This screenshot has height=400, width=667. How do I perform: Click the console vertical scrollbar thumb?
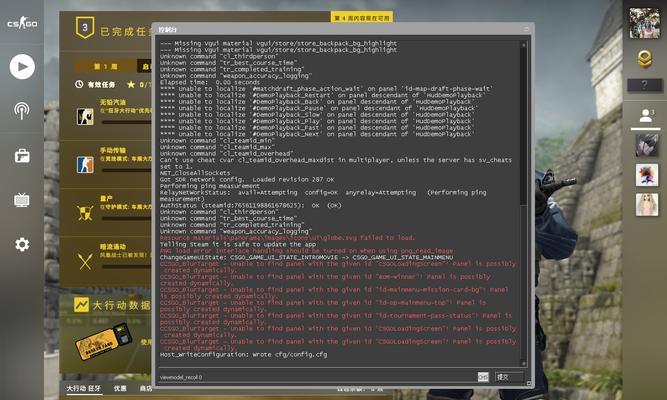[x=524, y=126]
